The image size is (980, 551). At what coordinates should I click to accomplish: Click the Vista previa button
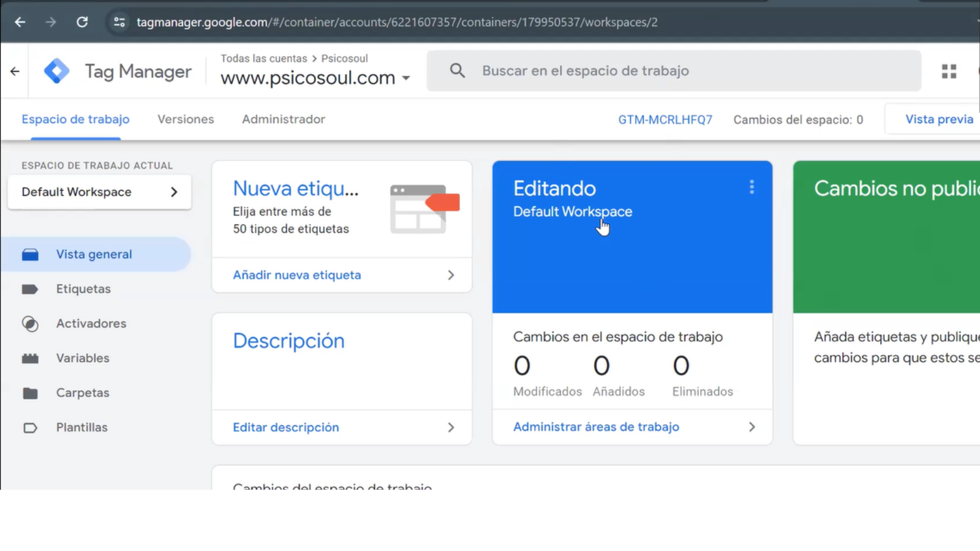[x=933, y=119]
